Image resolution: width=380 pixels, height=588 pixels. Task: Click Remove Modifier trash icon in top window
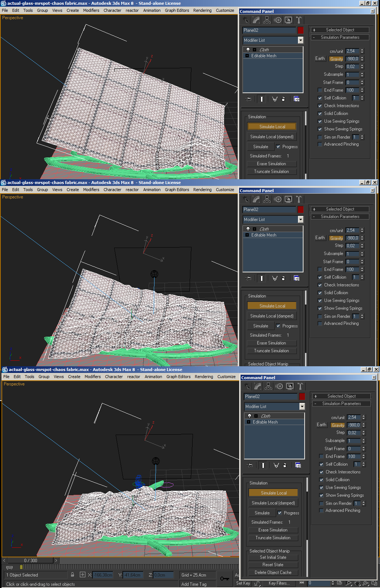pos(284,99)
